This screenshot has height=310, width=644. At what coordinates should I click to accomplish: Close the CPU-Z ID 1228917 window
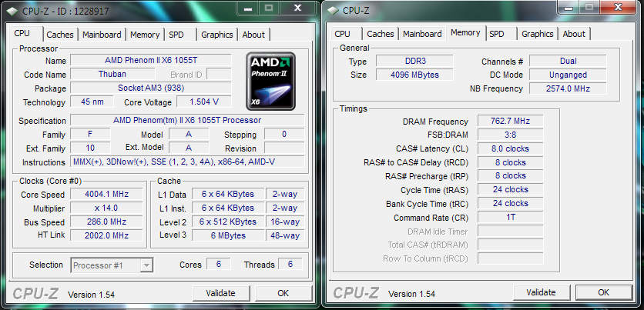(x=296, y=7)
